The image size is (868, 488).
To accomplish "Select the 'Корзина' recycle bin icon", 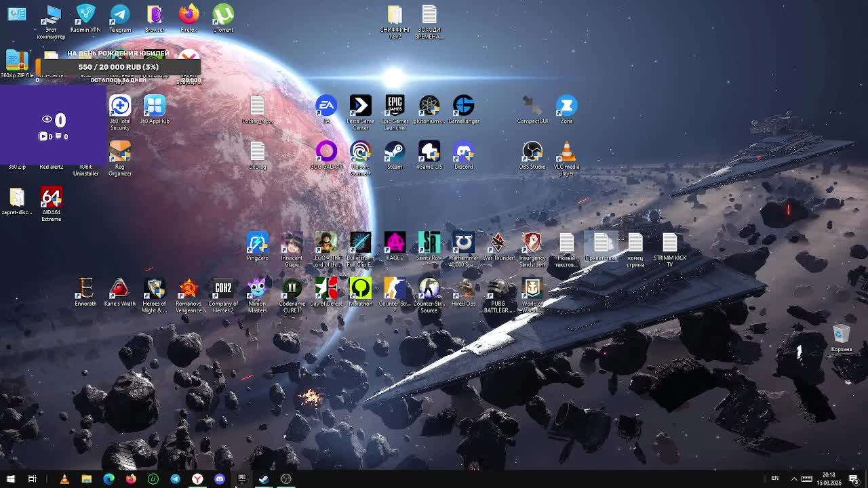I will pos(842,338).
